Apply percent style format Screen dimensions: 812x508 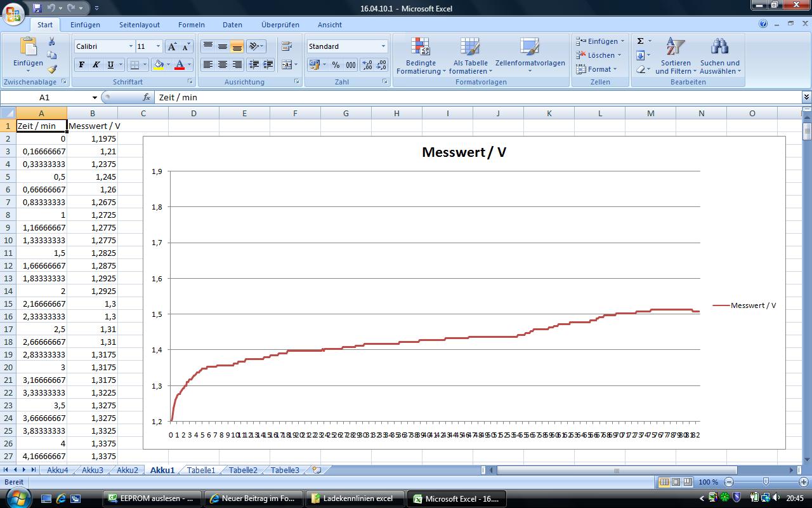[x=336, y=65]
